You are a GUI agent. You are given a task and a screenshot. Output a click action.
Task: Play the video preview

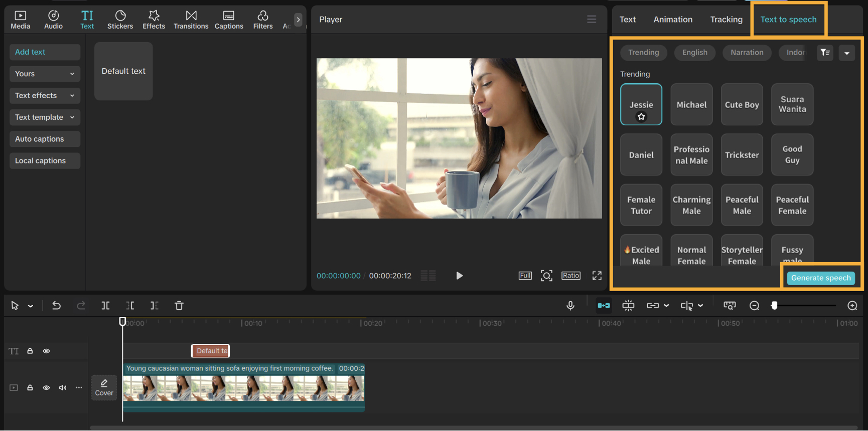459,276
